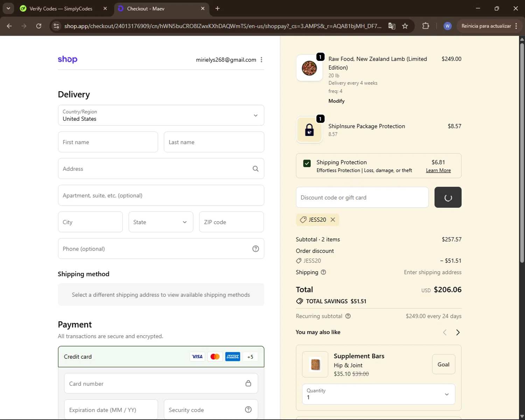525x420 pixels.
Task: Click the card number lock icon
Action: [x=248, y=384]
